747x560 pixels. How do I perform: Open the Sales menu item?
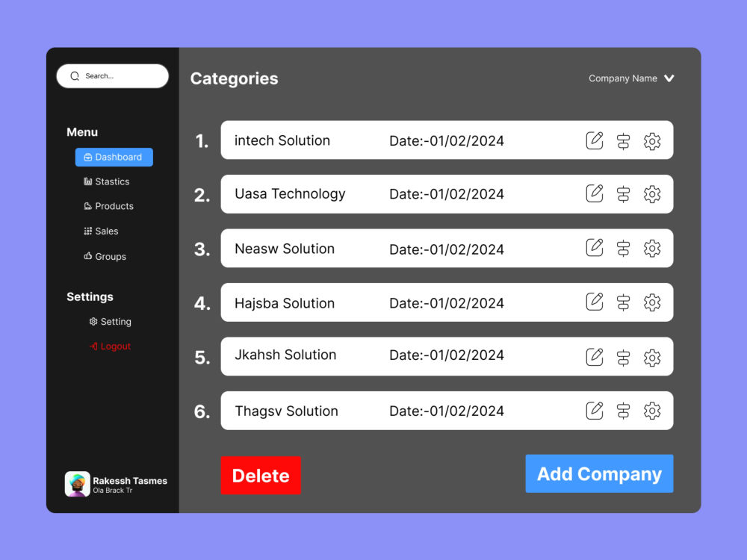(x=101, y=231)
